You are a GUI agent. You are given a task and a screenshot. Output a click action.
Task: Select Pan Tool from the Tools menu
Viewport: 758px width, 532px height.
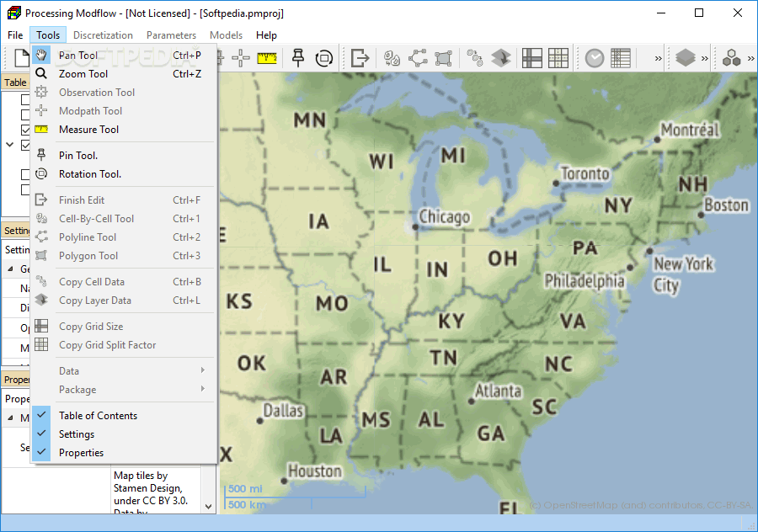[x=125, y=55]
